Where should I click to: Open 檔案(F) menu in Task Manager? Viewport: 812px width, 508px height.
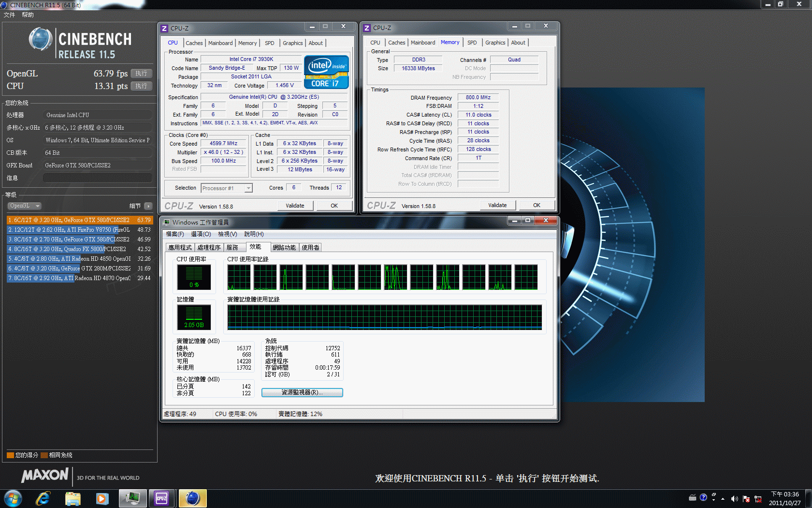click(x=175, y=234)
